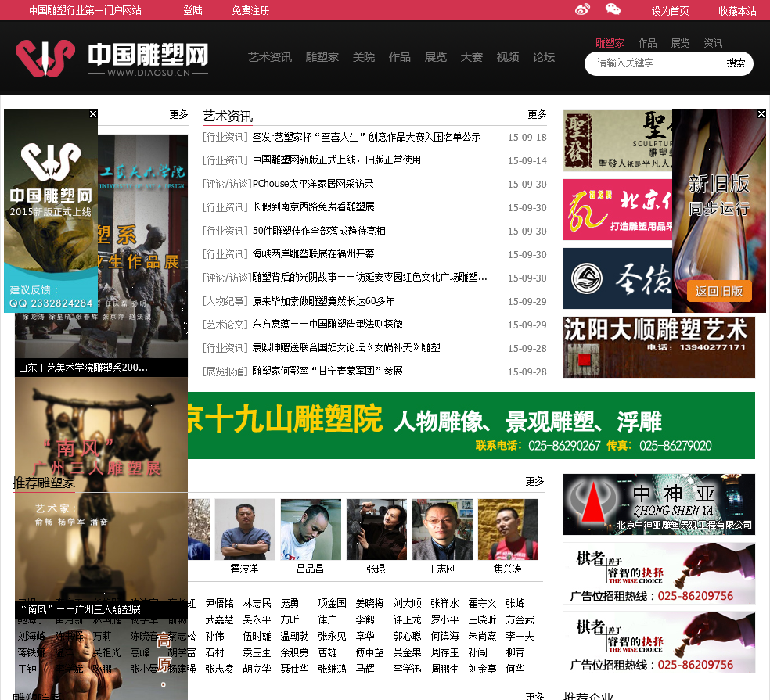Open the WeChat icon in top bar

pyautogui.click(x=613, y=9)
